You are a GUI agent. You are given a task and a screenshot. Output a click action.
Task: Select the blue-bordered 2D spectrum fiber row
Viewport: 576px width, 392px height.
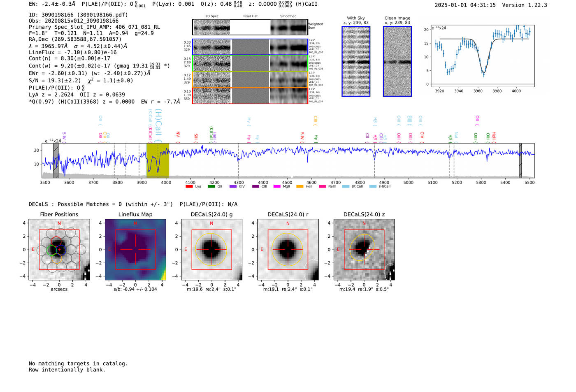tap(250, 47)
